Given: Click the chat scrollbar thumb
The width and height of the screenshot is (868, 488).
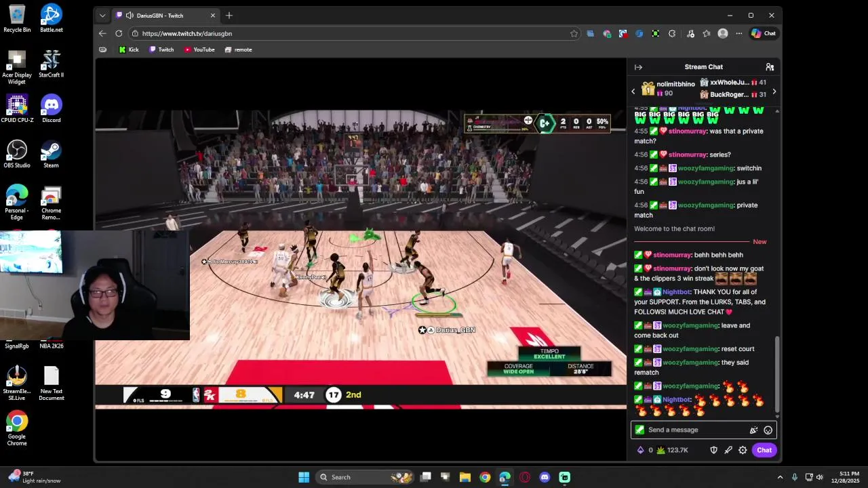Looking at the screenshot, I should 777,374.
